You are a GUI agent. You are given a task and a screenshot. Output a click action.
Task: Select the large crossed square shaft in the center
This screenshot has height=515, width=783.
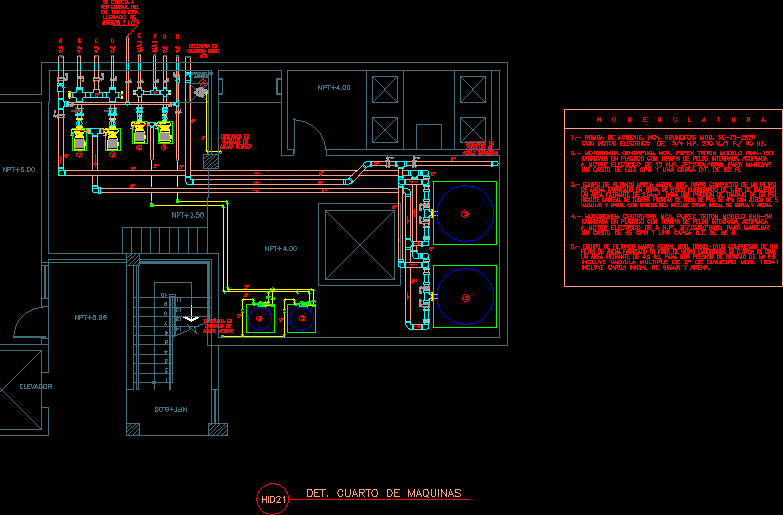360,245
